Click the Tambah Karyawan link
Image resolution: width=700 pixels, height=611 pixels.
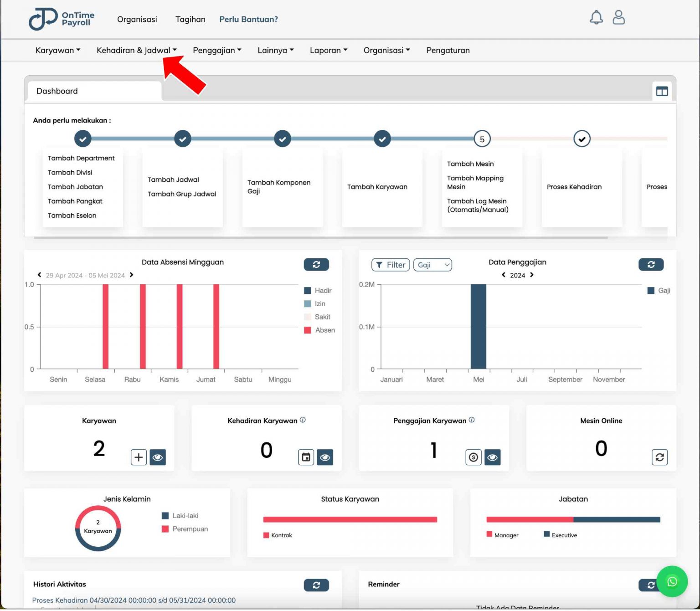(377, 187)
